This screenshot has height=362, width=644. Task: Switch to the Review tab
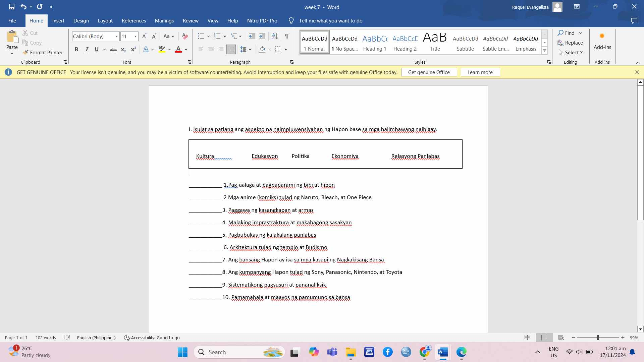click(x=191, y=21)
